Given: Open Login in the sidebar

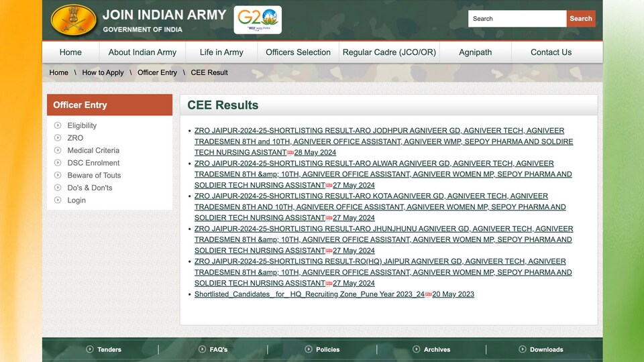Looking at the screenshot, I should [x=76, y=200].
